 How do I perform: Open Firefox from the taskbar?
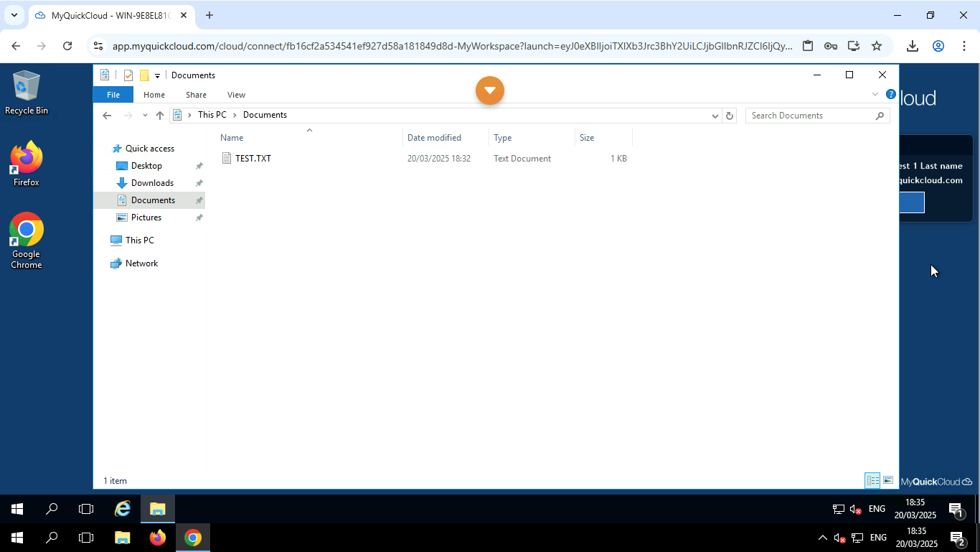pos(158,538)
